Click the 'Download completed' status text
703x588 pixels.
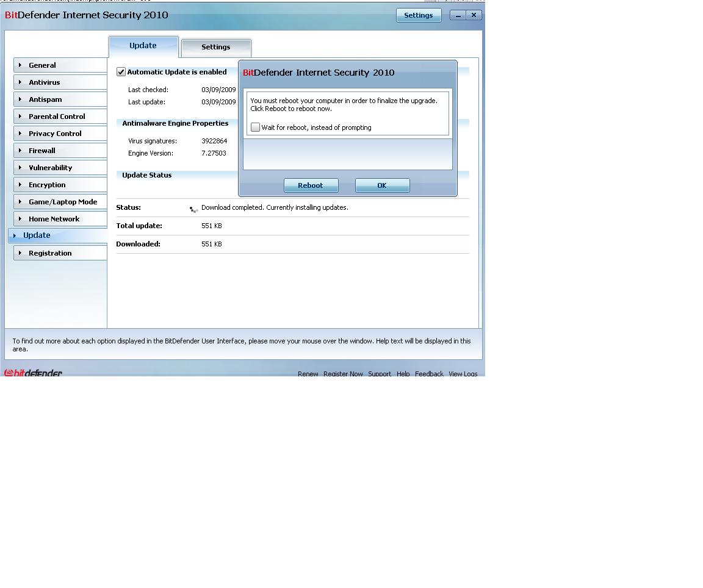tap(275, 207)
